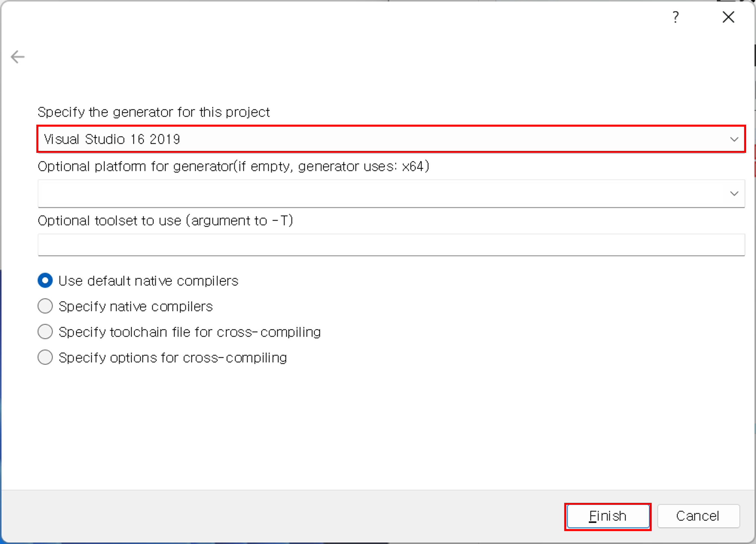Viewport: 756px width, 544px height.
Task: Select Specify native compilers radio button
Action: tap(45, 306)
